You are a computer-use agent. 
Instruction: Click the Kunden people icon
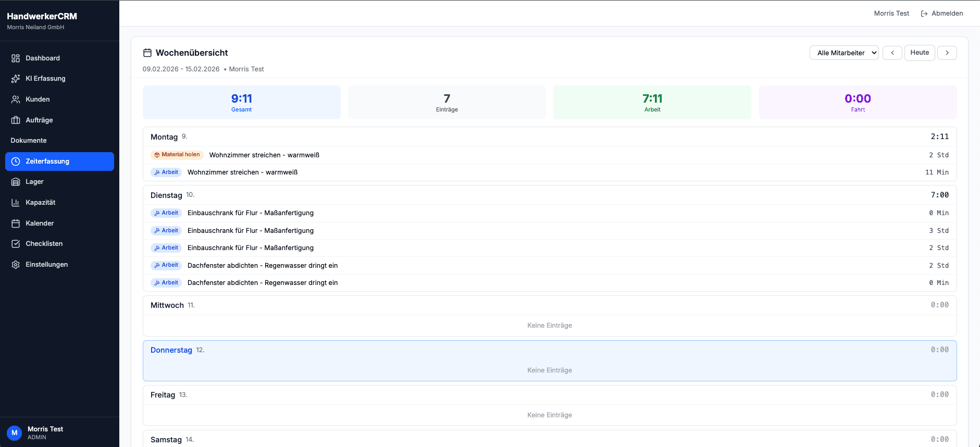16,100
